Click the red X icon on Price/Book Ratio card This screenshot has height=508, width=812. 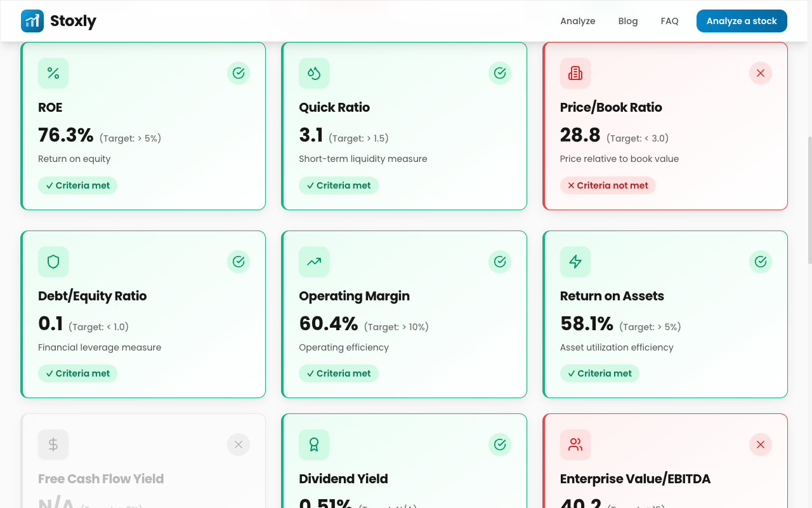(x=761, y=73)
